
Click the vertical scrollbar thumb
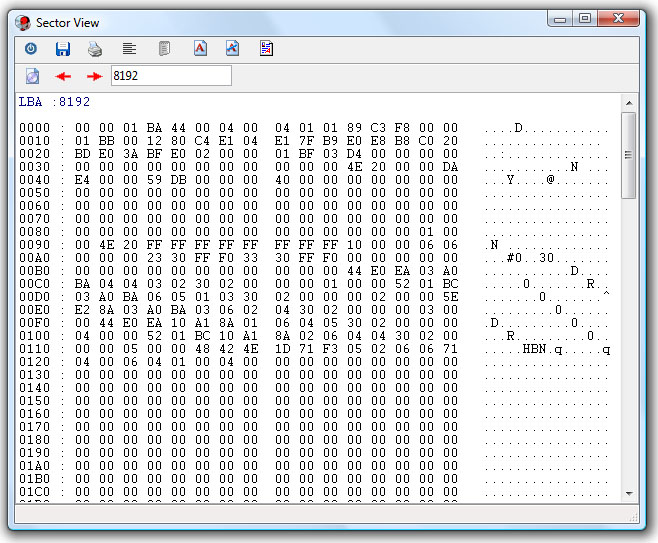click(629, 155)
